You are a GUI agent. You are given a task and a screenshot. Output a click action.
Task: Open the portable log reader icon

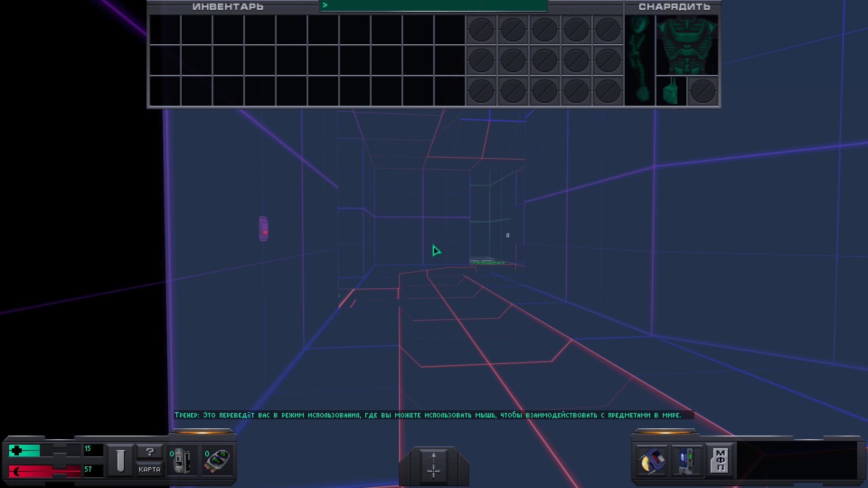651,460
